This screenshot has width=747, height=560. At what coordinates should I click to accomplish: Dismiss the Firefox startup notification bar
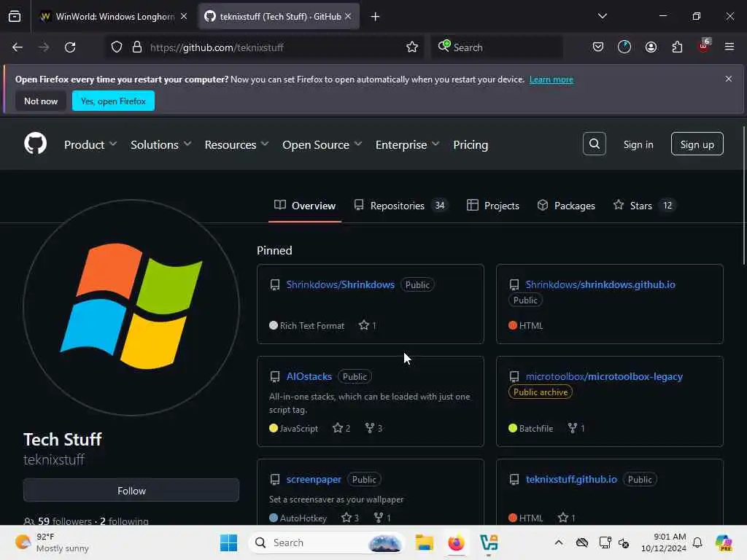coord(729,79)
